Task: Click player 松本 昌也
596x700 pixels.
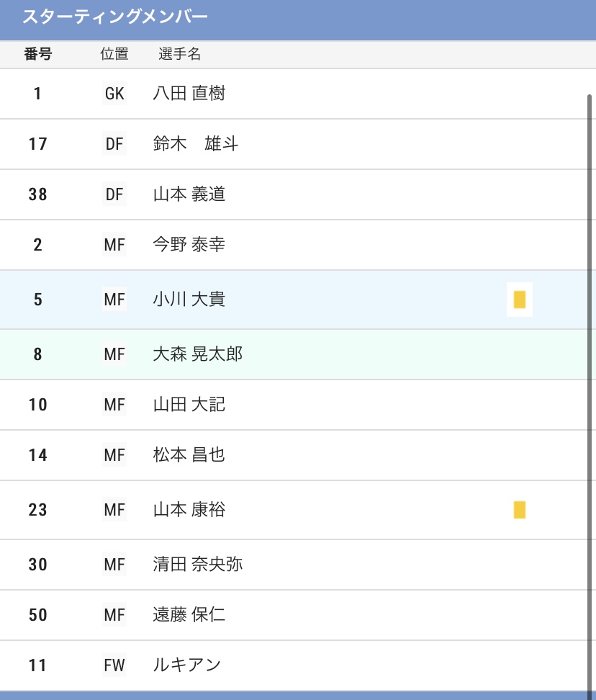Action: (x=189, y=455)
